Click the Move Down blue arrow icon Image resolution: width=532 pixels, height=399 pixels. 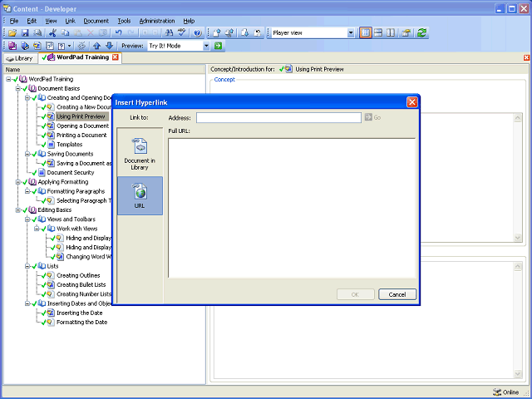(109, 46)
